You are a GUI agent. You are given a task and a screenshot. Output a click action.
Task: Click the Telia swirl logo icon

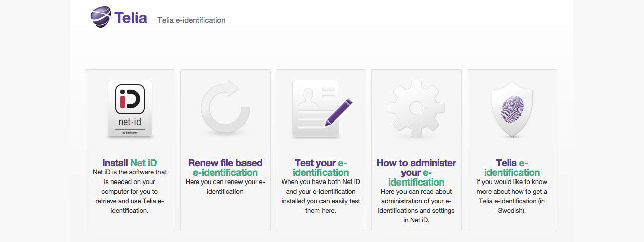(x=101, y=17)
